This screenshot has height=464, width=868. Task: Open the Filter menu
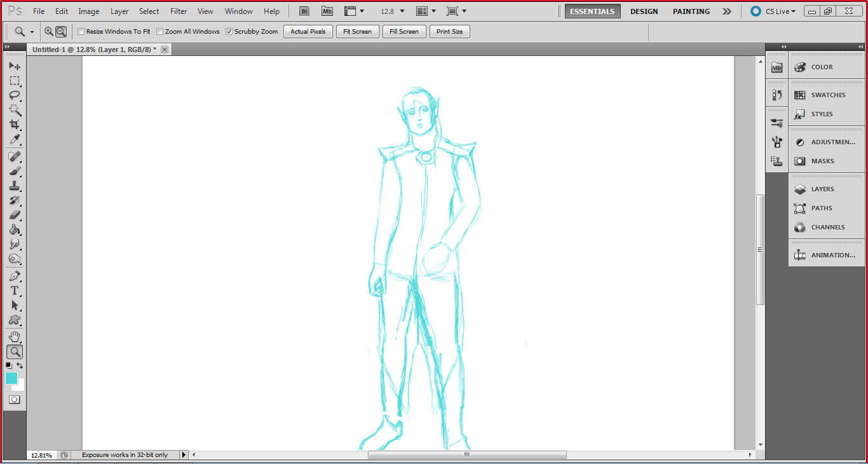179,11
